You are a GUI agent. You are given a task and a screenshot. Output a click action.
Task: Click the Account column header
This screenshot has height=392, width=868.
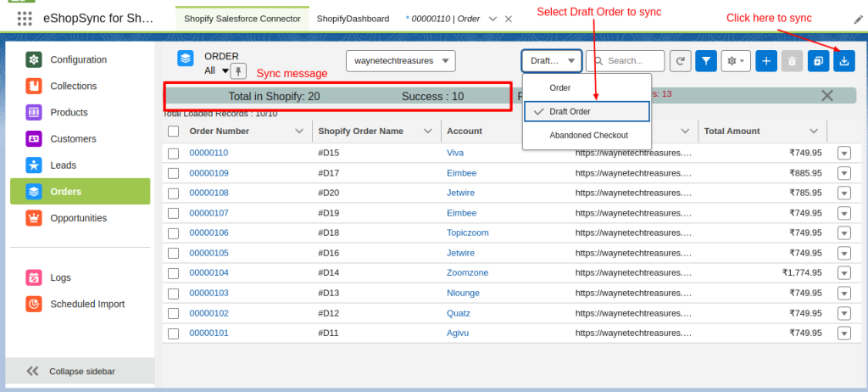click(x=465, y=132)
